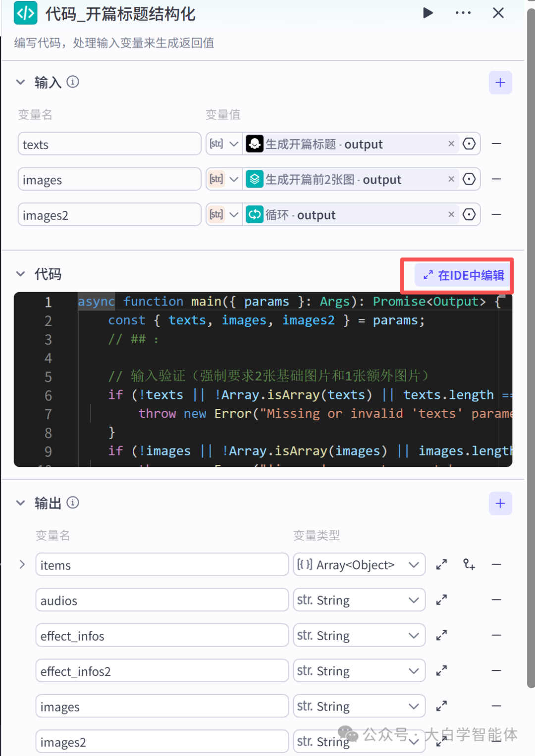This screenshot has width=535, height=756.
Task: Remove the images2 input row
Action: point(496,214)
